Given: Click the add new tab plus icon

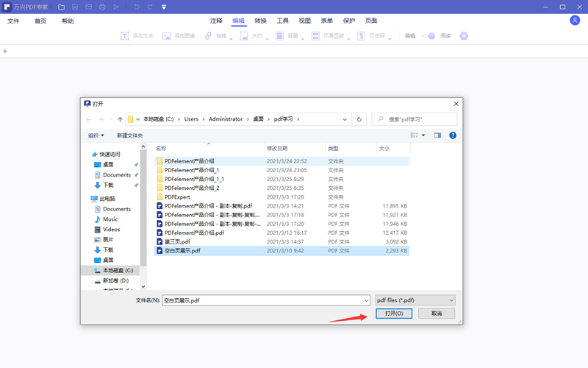Looking at the screenshot, I should 5,52.
